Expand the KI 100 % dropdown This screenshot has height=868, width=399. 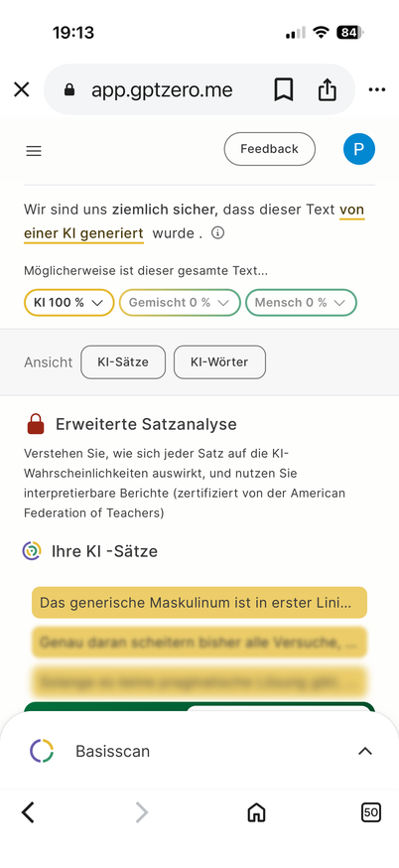click(69, 303)
